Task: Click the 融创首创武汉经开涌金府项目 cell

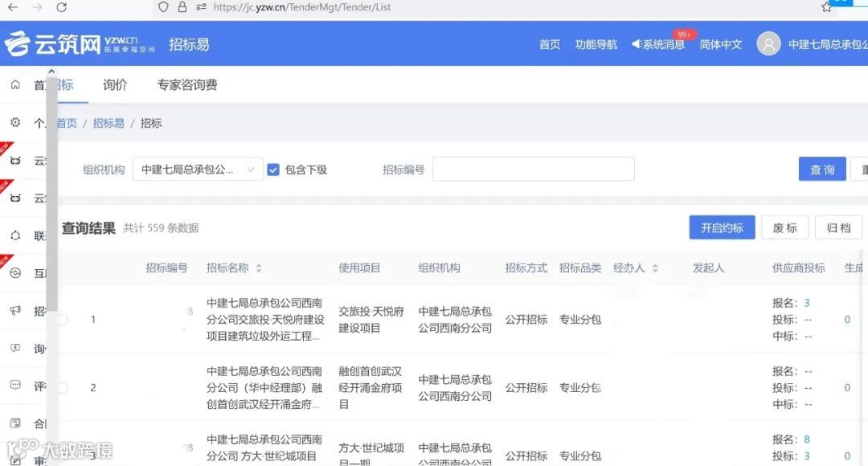Action: pos(371,388)
